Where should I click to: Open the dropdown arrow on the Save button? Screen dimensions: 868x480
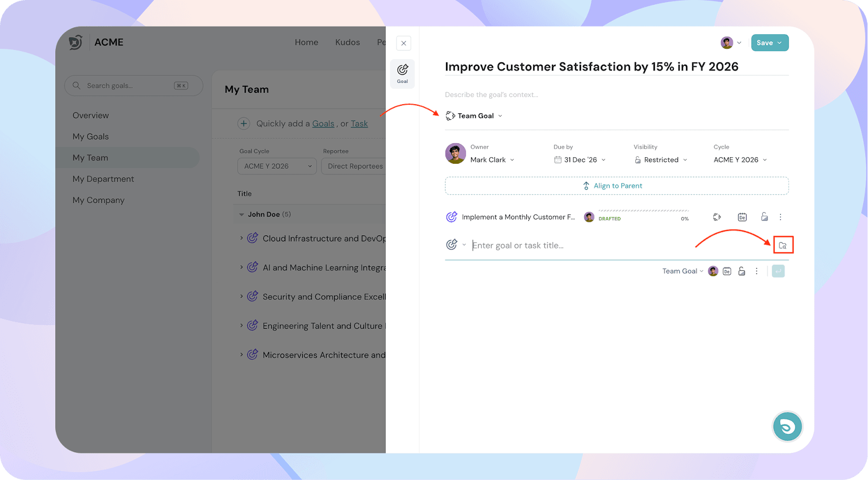coord(780,43)
